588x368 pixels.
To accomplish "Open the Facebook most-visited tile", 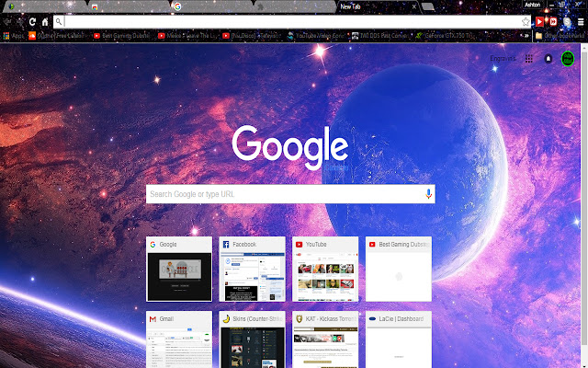I will [x=252, y=269].
